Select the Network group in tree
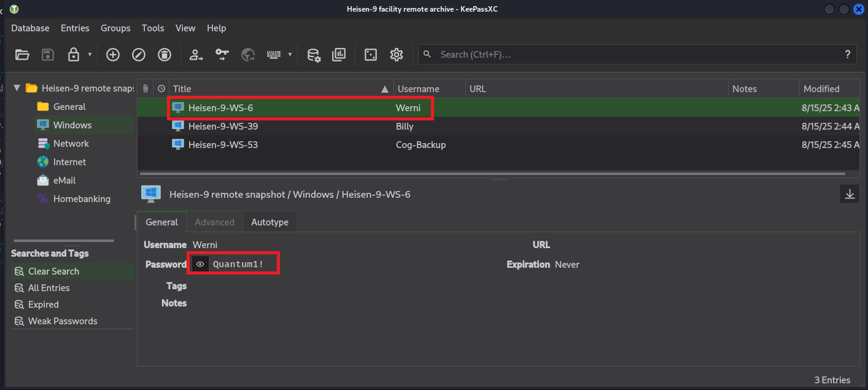Image resolution: width=868 pixels, height=390 pixels. [71, 144]
